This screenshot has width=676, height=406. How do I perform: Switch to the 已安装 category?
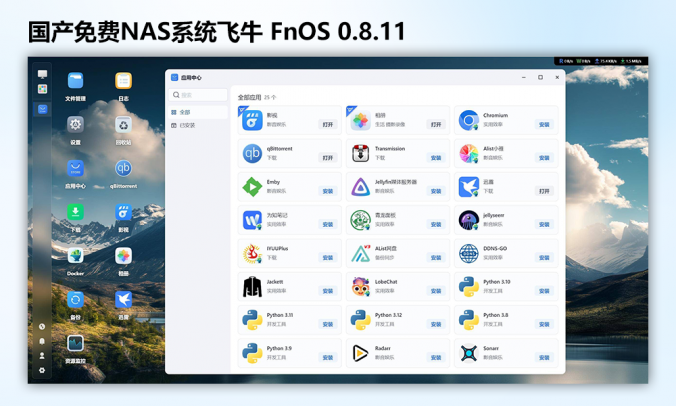click(198, 125)
